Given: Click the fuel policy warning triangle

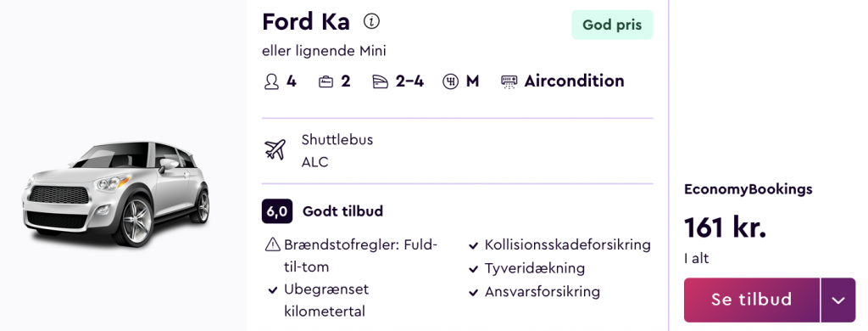Looking at the screenshot, I should 272,244.
